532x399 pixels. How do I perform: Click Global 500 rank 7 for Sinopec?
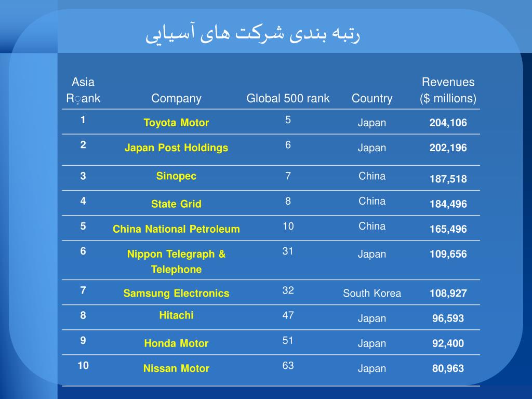288,176
